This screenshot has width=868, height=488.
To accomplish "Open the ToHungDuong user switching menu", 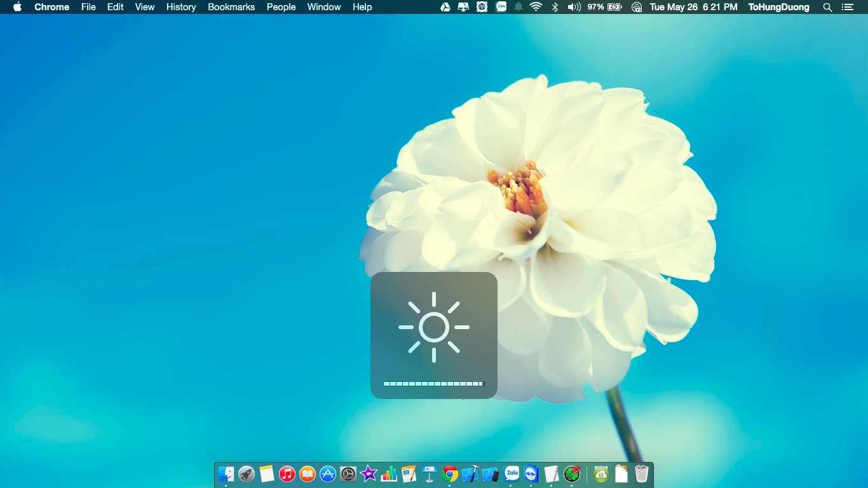I will tap(778, 7).
